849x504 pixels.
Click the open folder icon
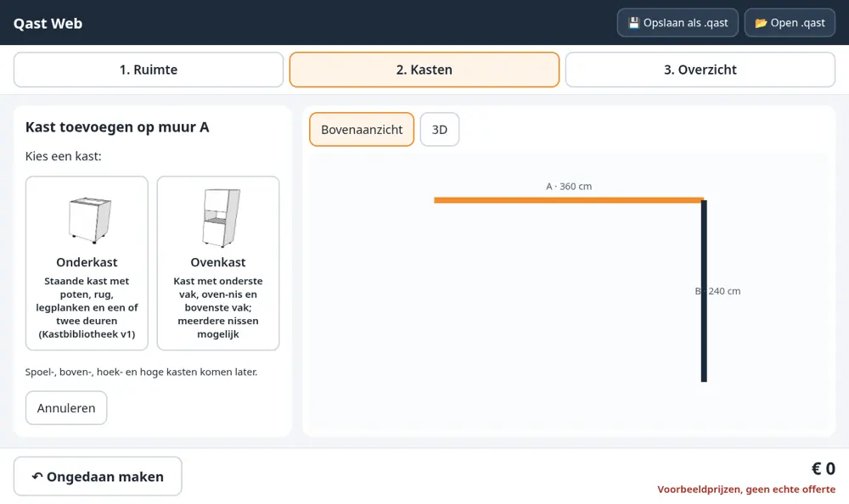pos(761,23)
